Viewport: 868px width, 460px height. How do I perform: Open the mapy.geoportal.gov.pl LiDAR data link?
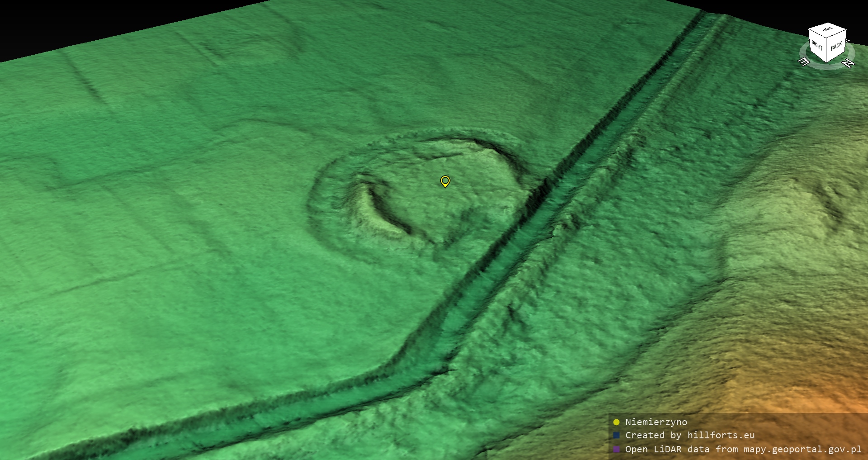tap(743, 449)
